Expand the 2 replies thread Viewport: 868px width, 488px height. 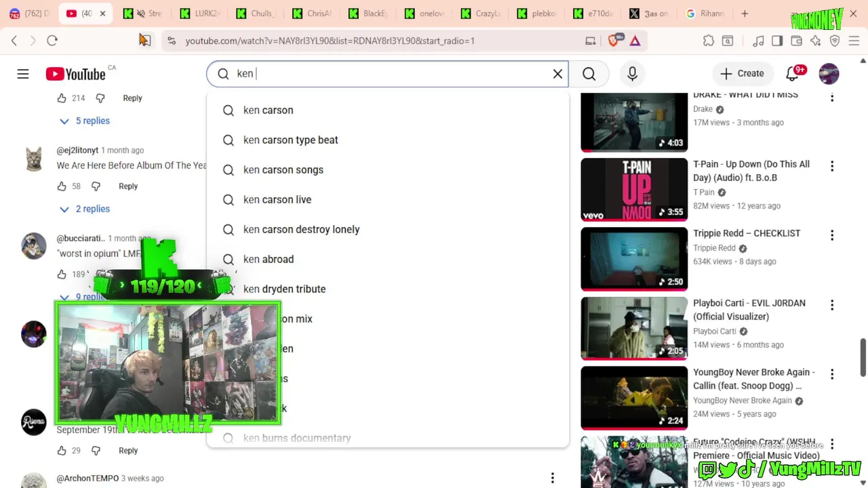(x=85, y=209)
